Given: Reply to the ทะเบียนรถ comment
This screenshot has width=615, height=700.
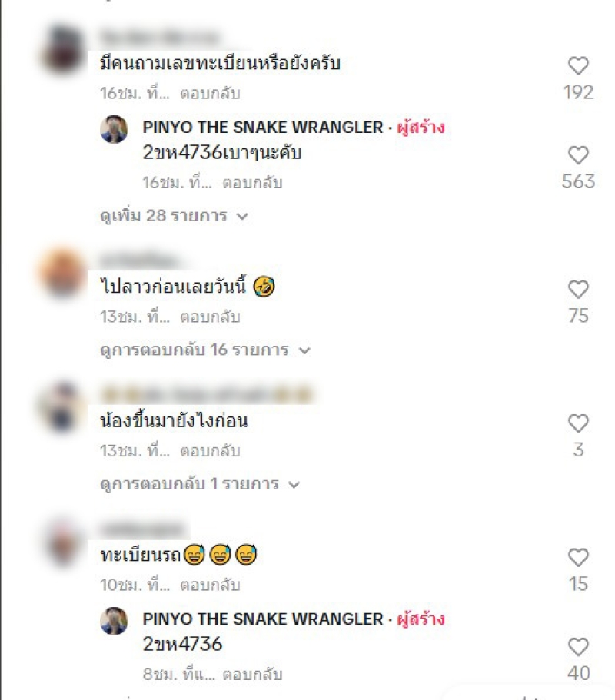Looking at the screenshot, I should [210, 585].
